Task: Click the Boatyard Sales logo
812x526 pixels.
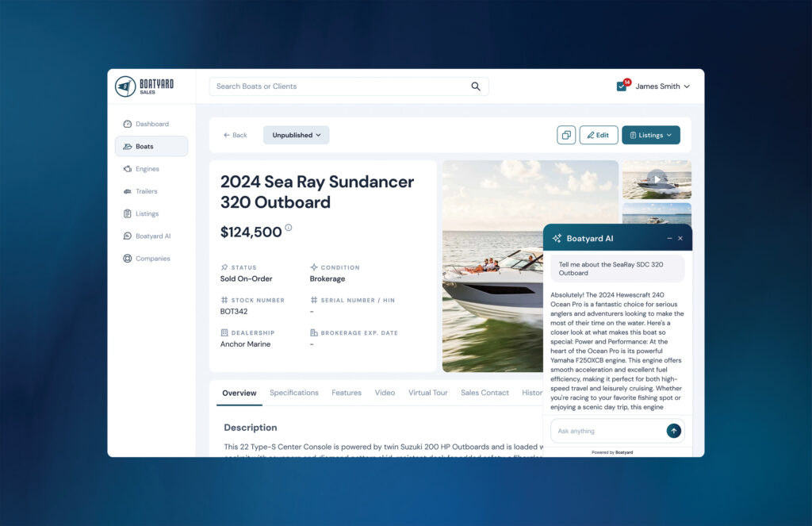Action: [x=144, y=86]
